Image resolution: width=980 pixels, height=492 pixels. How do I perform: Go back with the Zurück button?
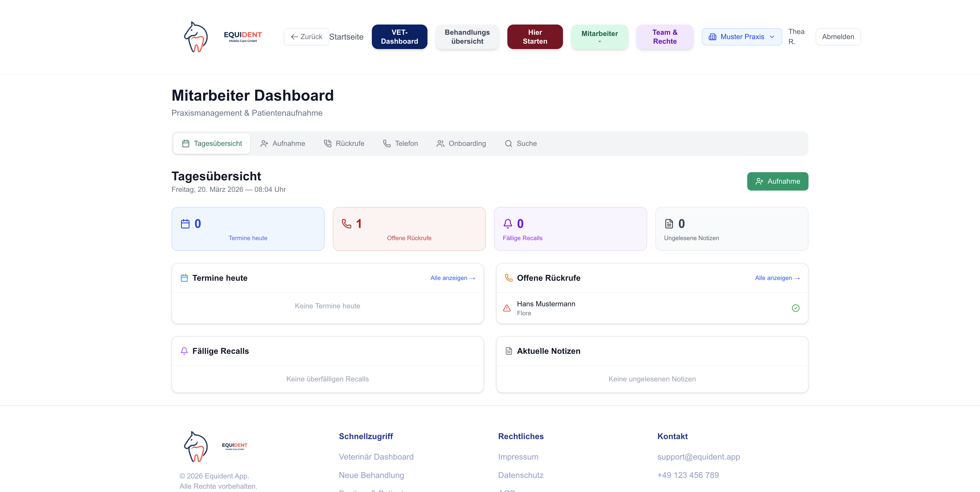(306, 37)
